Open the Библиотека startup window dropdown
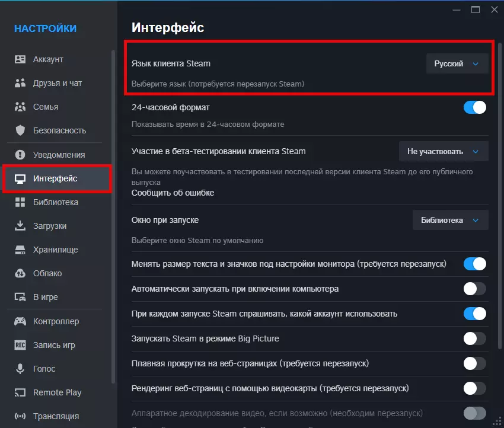This screenshot has width=504, height=428. [450, 220]
